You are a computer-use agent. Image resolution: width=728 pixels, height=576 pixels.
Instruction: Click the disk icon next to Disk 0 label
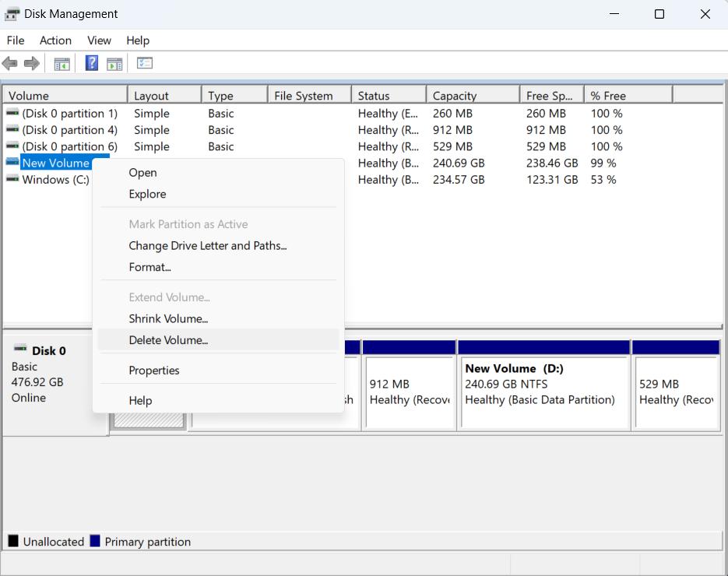point(20,348)
